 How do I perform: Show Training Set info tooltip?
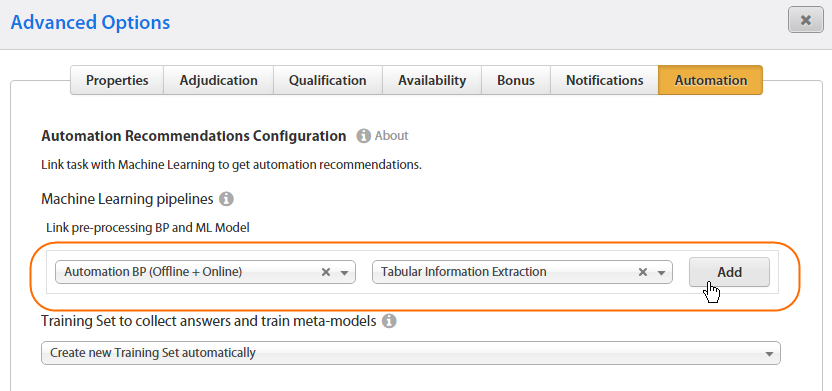pyautogui.click(x=389, y=321)
